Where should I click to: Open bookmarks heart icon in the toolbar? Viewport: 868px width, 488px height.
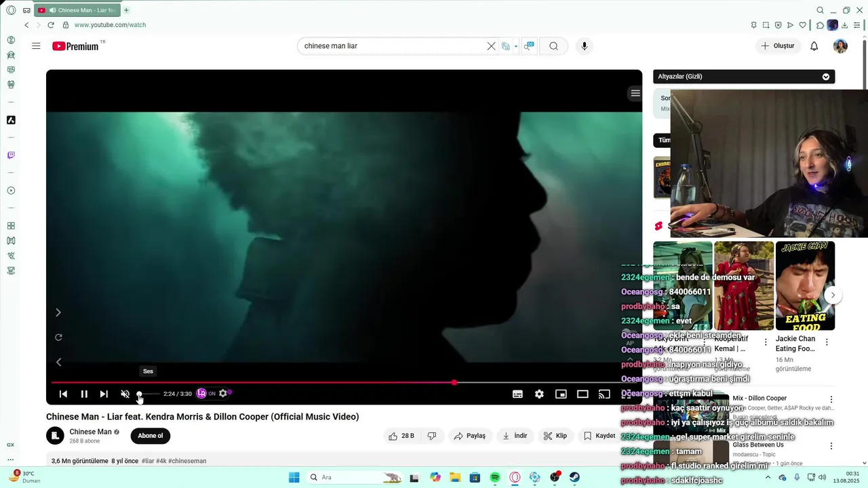(x=803, y=25)
